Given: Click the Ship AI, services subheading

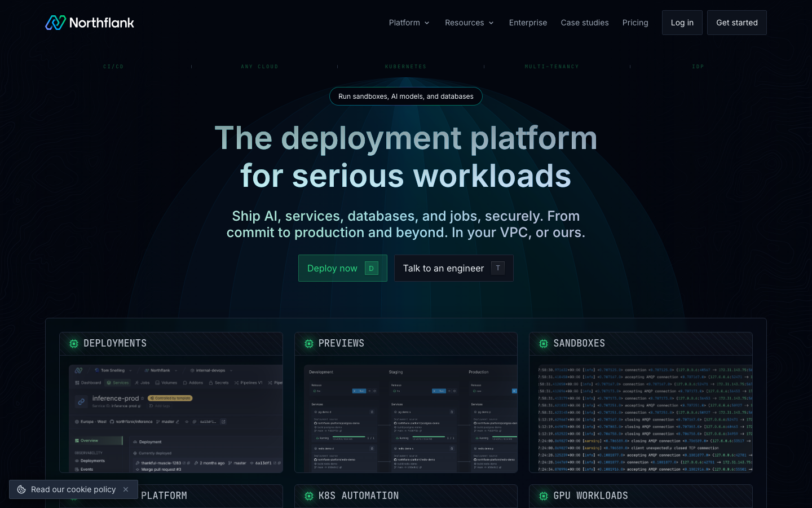Looking at the screenshot, I should coord(406,224).
